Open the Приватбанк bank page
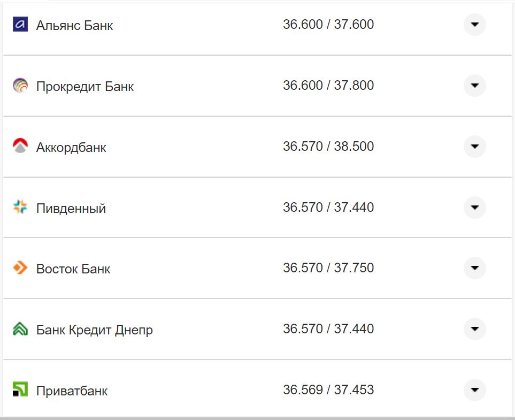Image resolution: width=515 pixels, height=420 pixels. pos(71,391)
